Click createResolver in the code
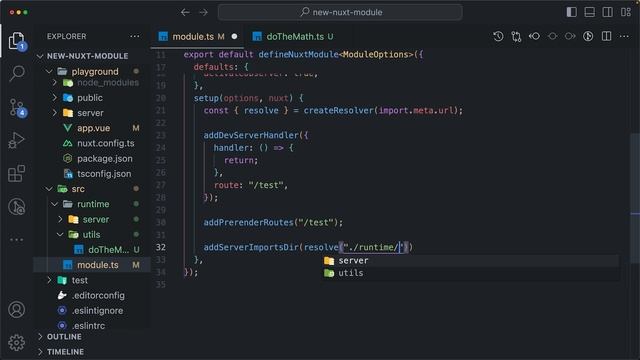This screenshot has height=360, width=640. [338, 111]
